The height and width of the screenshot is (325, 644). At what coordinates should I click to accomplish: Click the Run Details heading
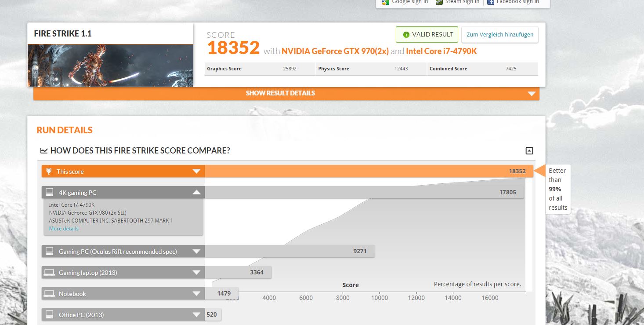tap(65, 130)
